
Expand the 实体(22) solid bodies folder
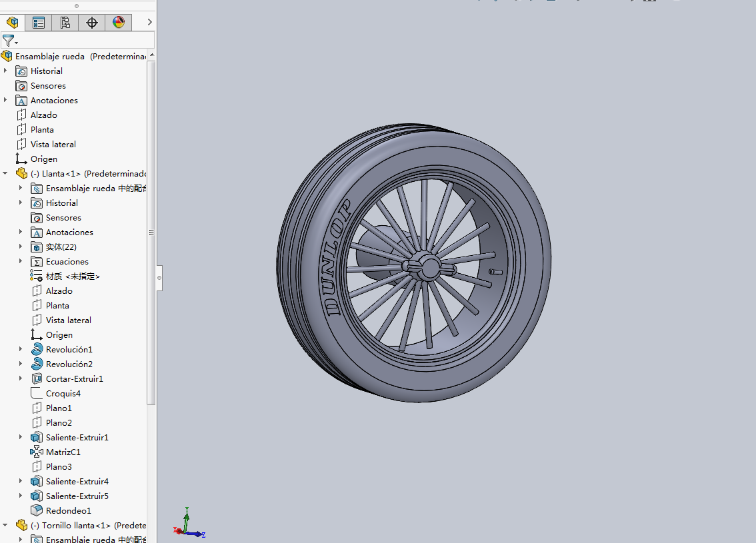click(21, 247)
